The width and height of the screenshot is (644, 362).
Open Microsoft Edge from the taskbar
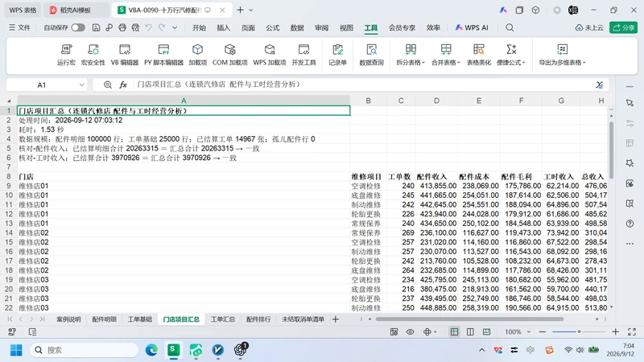click(x=151, y=350)
